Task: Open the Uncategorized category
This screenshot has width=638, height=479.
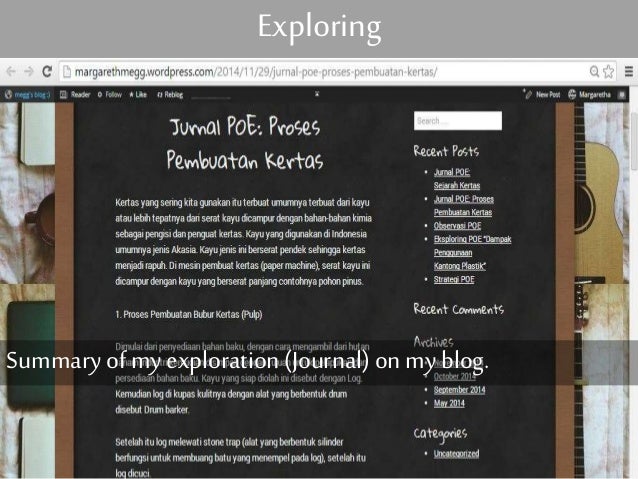Action: (x=456, y=453)
